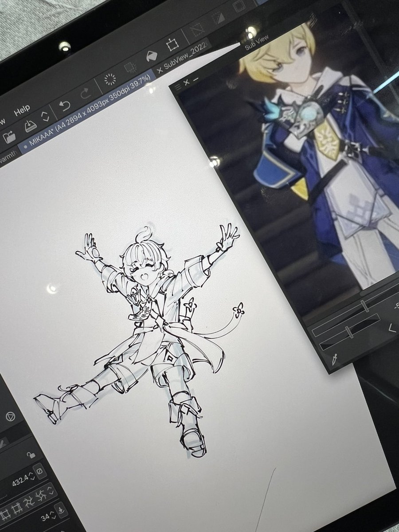Expand the arrows beside the Save icon
399x532 pixels.
45,117
